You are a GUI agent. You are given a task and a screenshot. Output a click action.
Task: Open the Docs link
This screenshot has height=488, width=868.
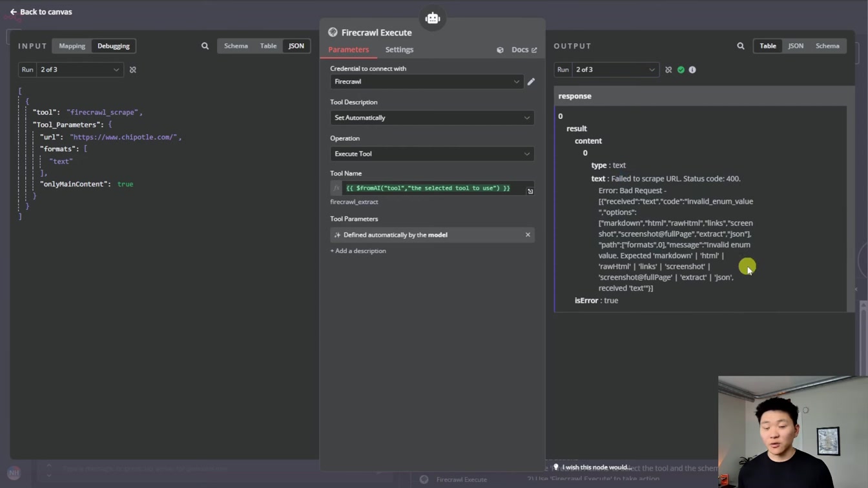pos(524,50)
